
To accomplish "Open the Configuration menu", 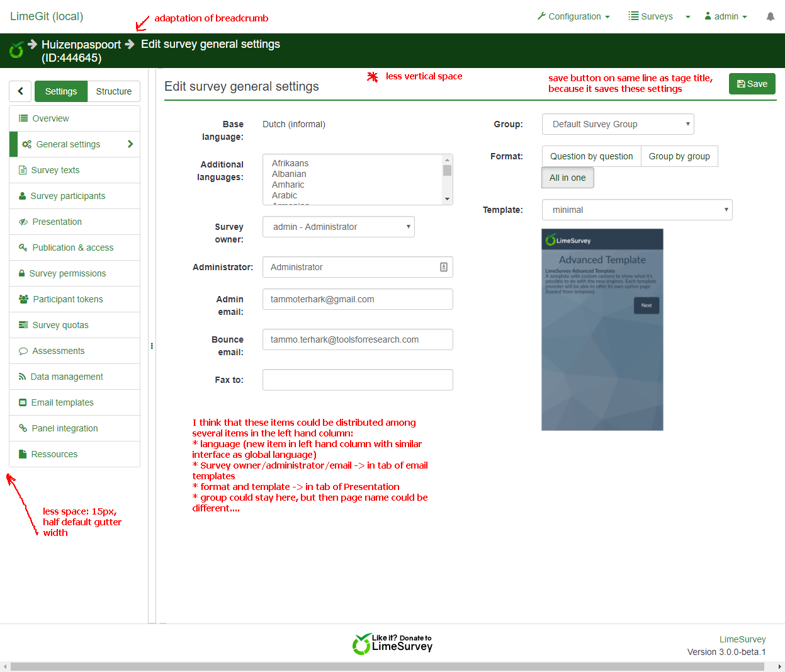I will point(573,16).
